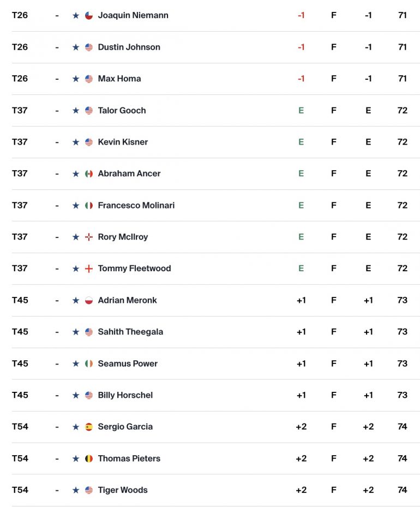Click the Northern Ireland flag beside Rory McIlroy
420x507 pixels.
pos(89,237)
